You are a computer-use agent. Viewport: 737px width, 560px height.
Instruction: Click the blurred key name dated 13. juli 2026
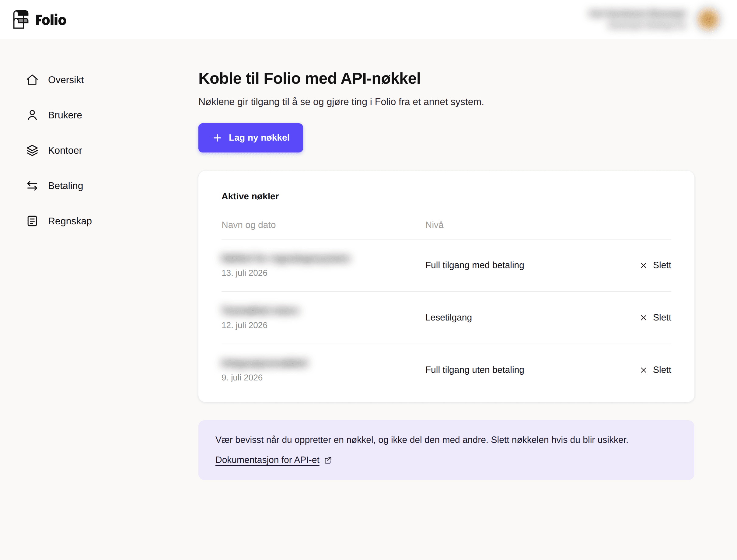[x=285, y=258]
